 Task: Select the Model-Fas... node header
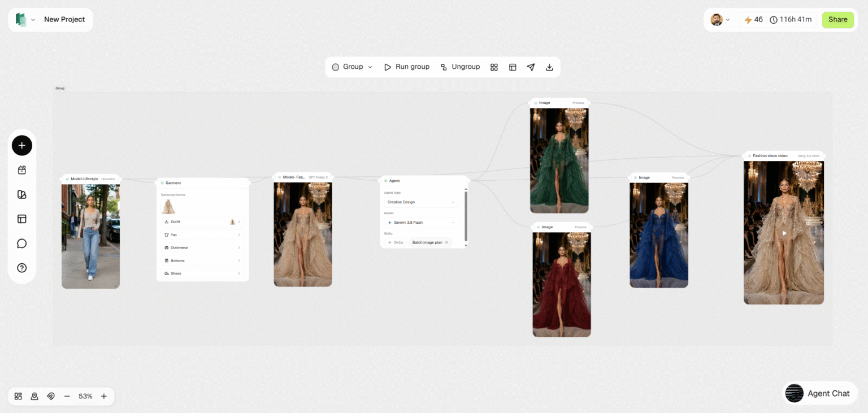[303, 177]
